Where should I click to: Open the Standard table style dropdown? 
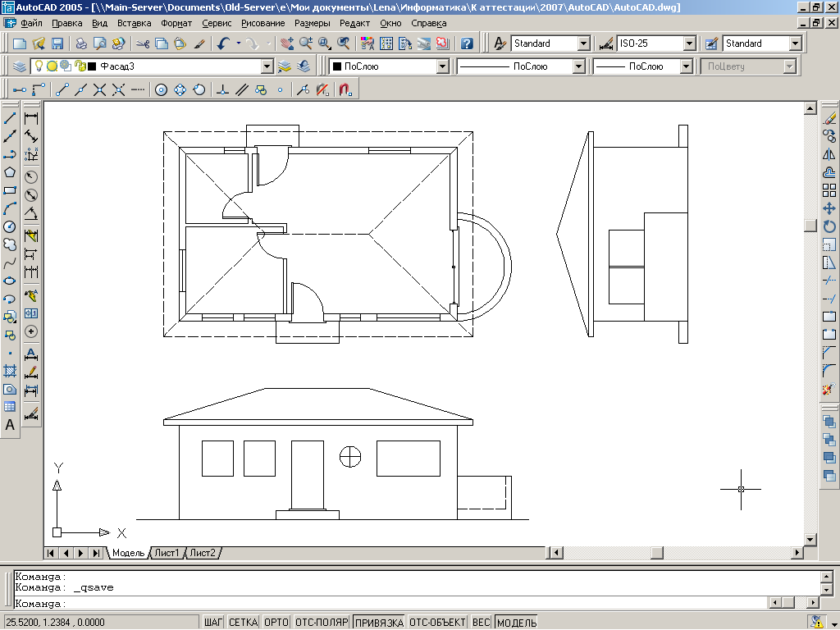(x=796, y=43)
